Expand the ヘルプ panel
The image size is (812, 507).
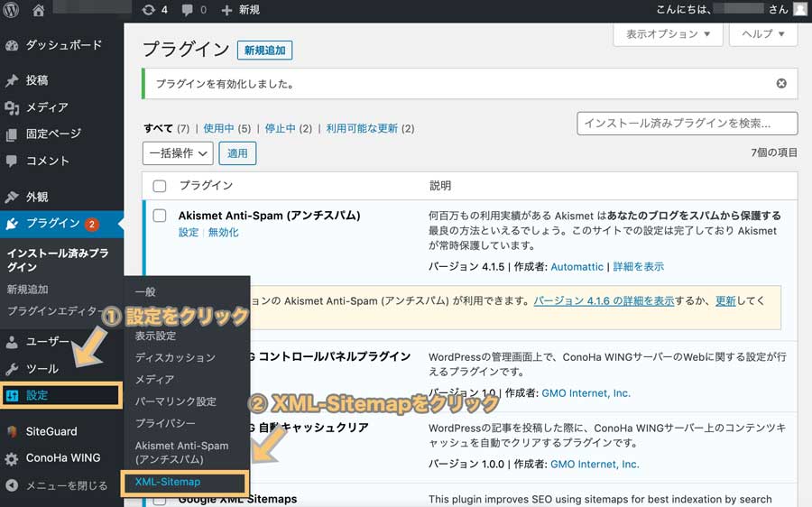pyautogui.click(x=762, y=34)
